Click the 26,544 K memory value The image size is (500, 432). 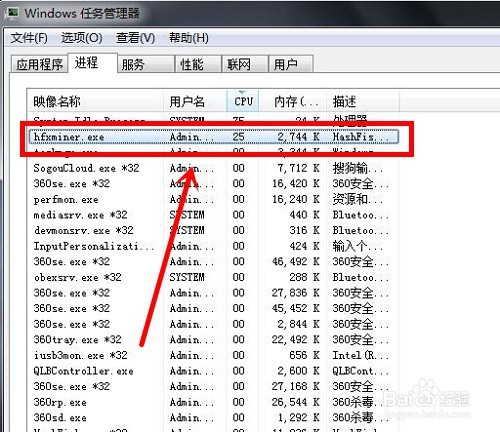click(x=296, y=402)
